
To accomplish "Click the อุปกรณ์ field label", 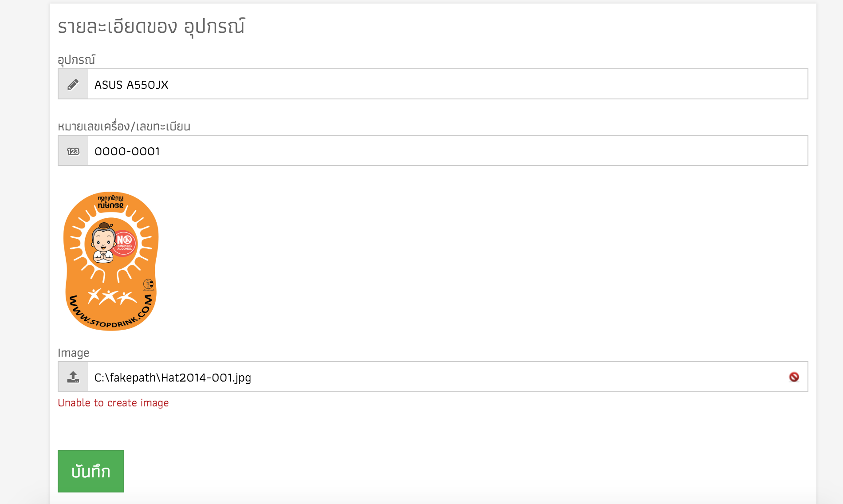I will pyautogui.click(x=76, y=59).
